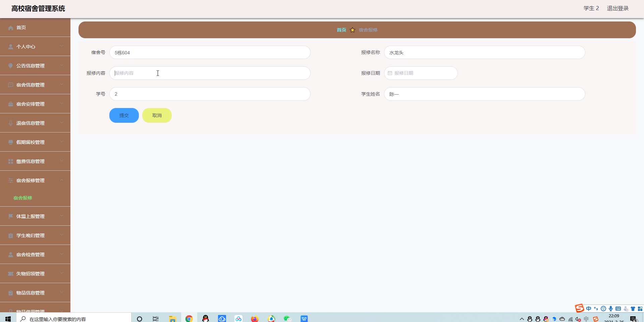
Task: Click the calendar icon in 报修日期 field
Action: (x=390, y=73)
